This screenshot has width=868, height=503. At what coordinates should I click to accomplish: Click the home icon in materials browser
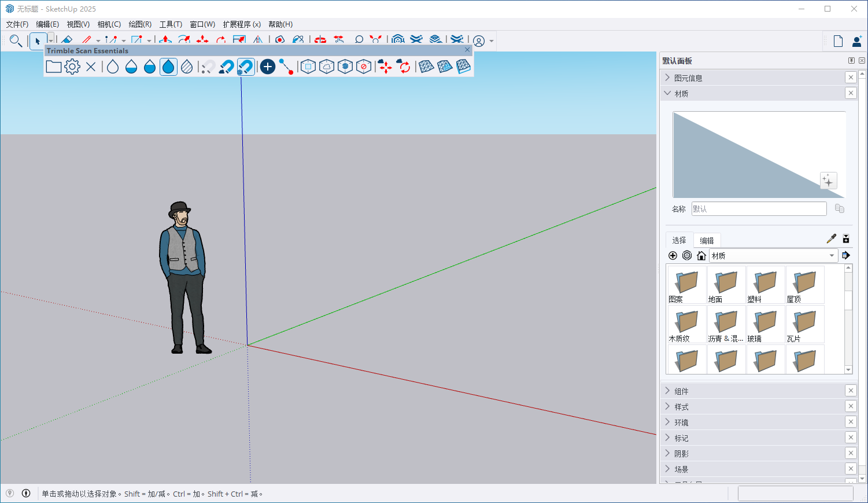pos(701,255)
